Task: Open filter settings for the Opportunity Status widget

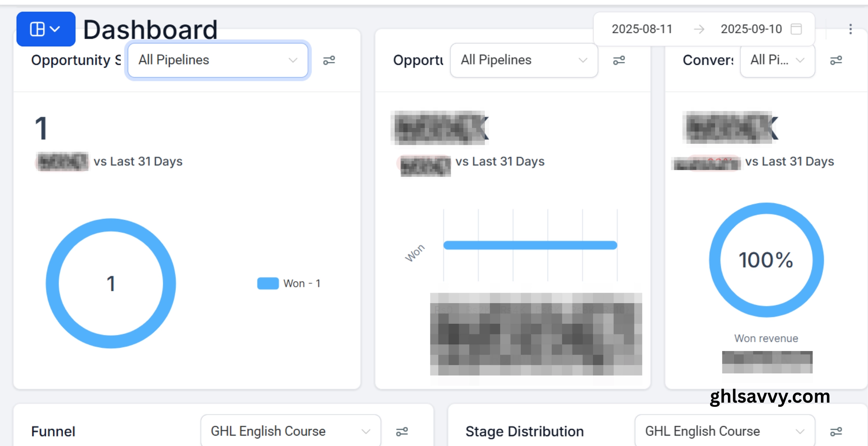Action: pos(330,60)
